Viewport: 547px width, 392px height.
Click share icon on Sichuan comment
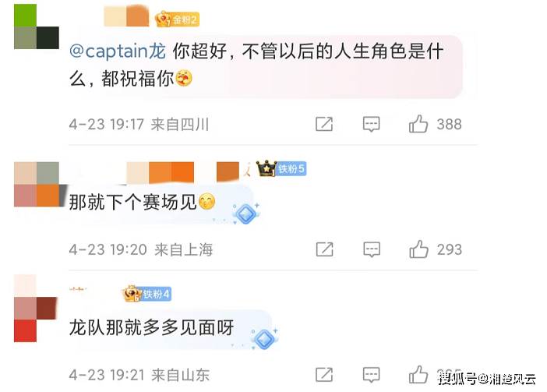pyautogui.click(x=324, y=124)
